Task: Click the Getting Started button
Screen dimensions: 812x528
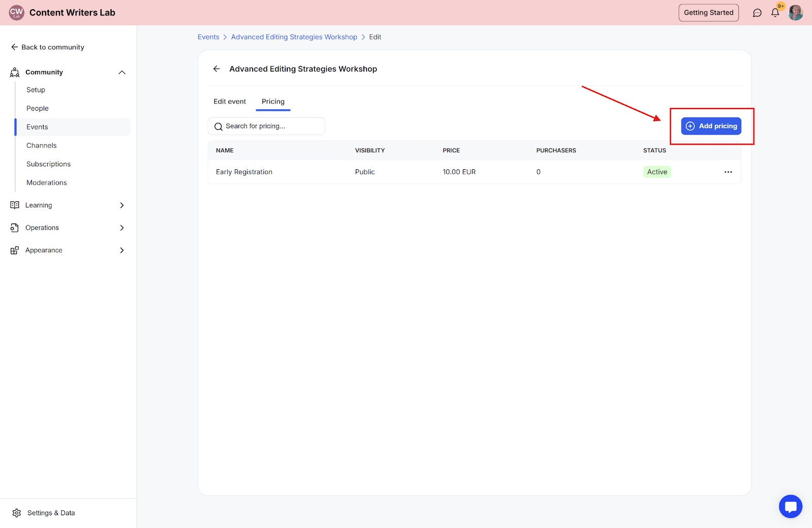Action: click(708, 13)
